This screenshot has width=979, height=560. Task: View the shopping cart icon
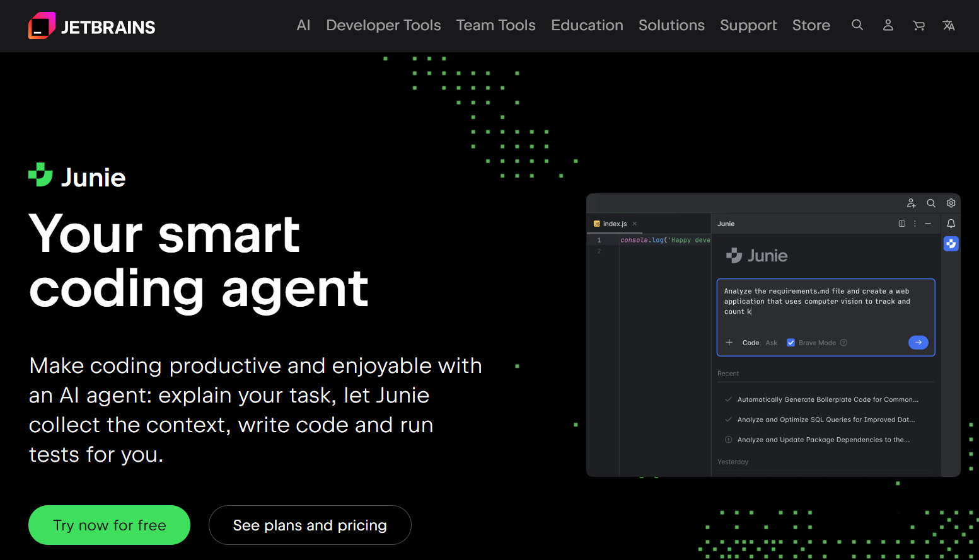(918, 25)
